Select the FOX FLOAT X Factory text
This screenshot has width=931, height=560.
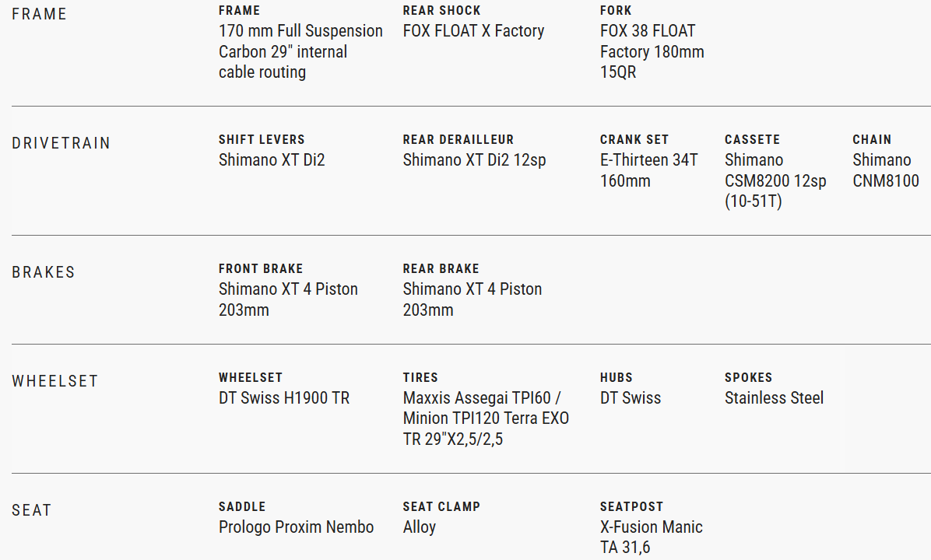click(x=473, y=31)
